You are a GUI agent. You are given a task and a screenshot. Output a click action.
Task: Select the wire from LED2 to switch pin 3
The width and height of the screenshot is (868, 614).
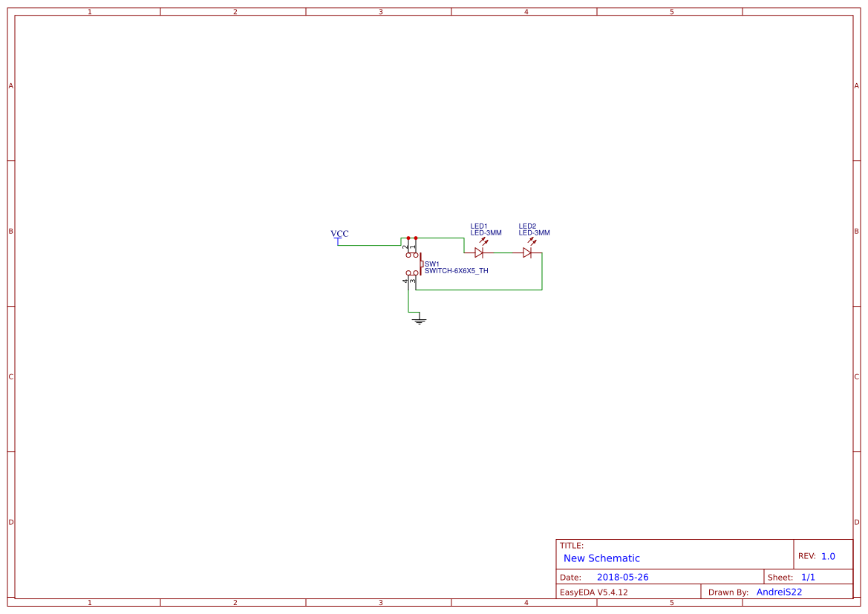[x=480, y=290]
